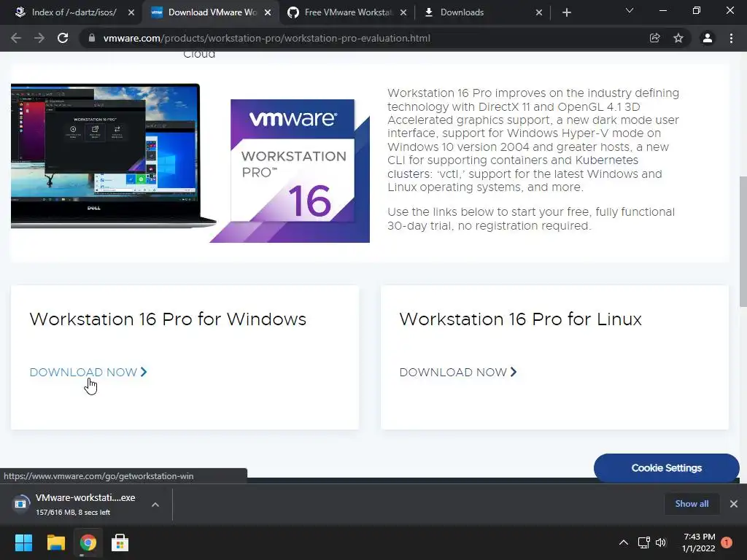The width and height of the screenshot is (747, 560).
Task: Open the clock showing 7:43 PM
Action: point(699,542)
